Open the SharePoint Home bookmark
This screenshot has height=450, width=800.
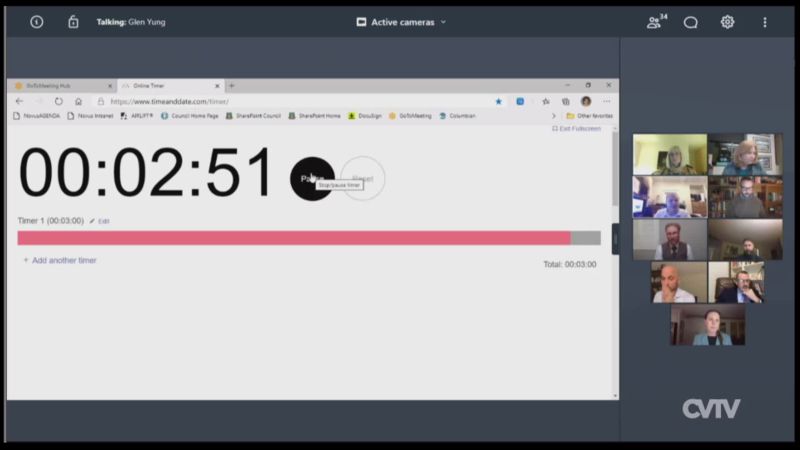tap(315, 116)
